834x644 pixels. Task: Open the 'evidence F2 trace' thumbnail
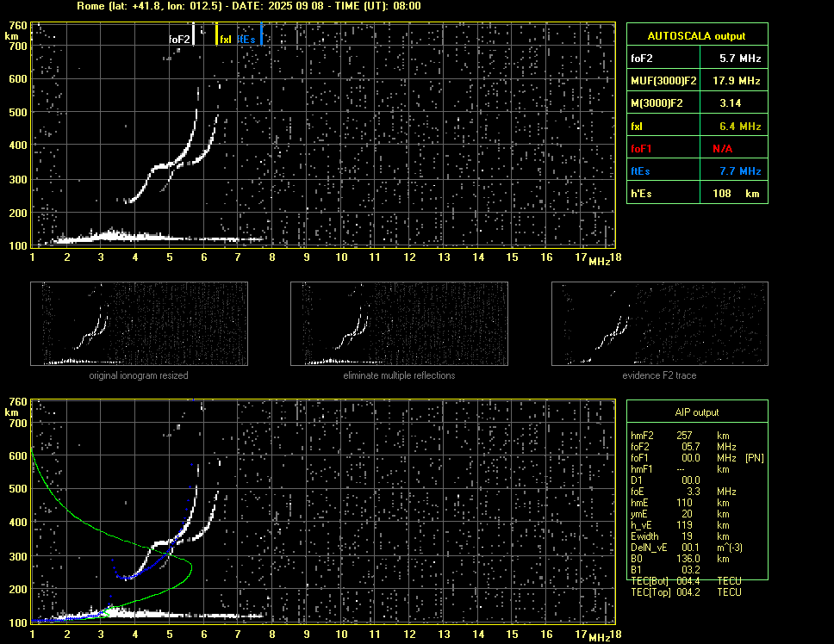pos(660,324)
